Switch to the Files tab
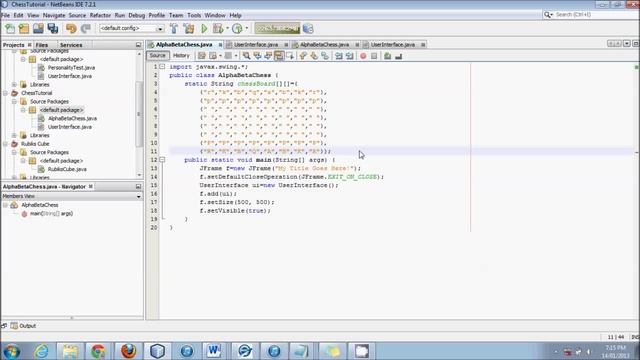Image resolution: width=640 pixels, height=360 pixels. coord(42,45)
